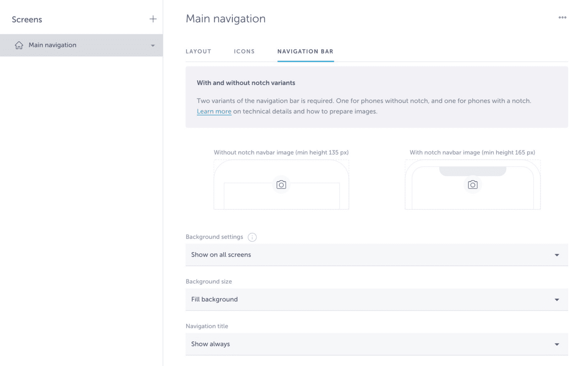588x366 pixels.
Task: Open the three-dot more options menu
Action: (562, 17)
